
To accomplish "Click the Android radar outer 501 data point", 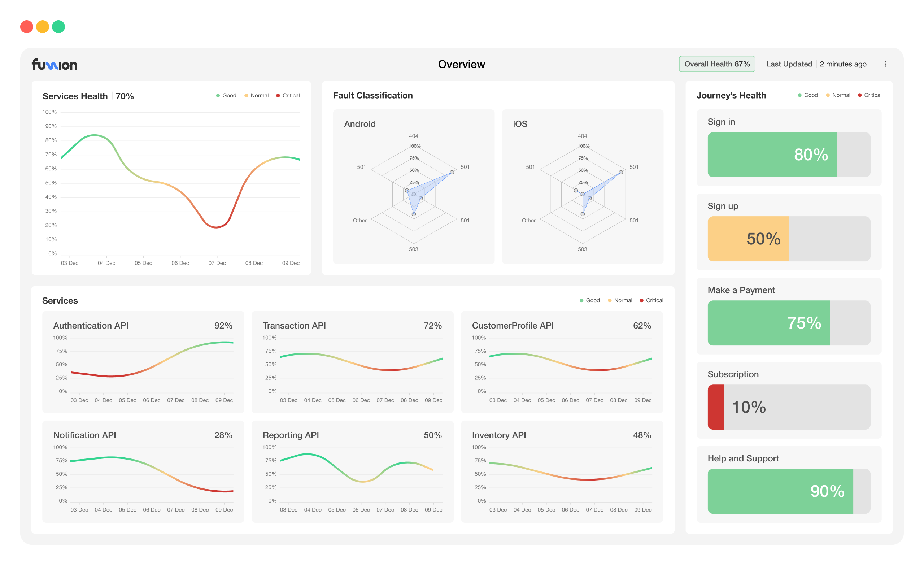I will (x=452, y=172).
